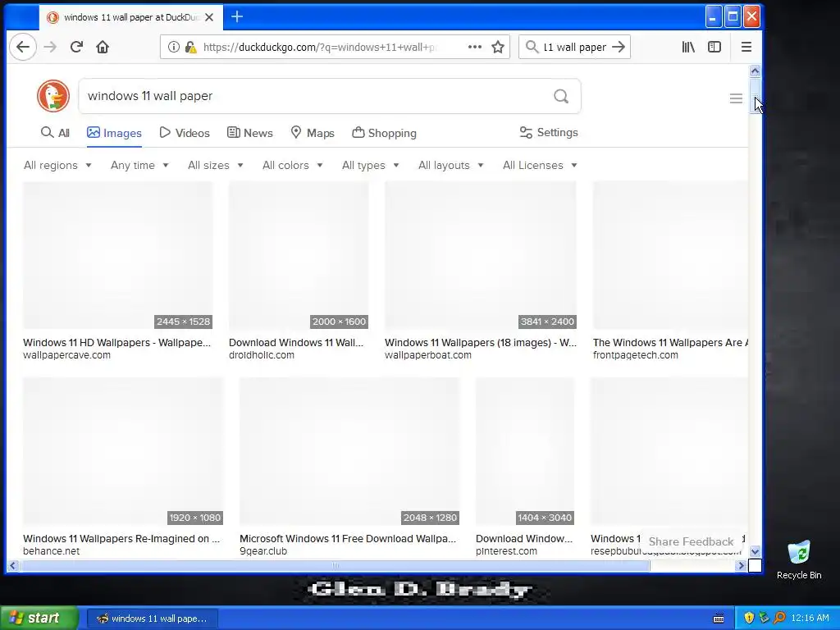
Task: Switch to the Videos tab
Action: [185, 133]
